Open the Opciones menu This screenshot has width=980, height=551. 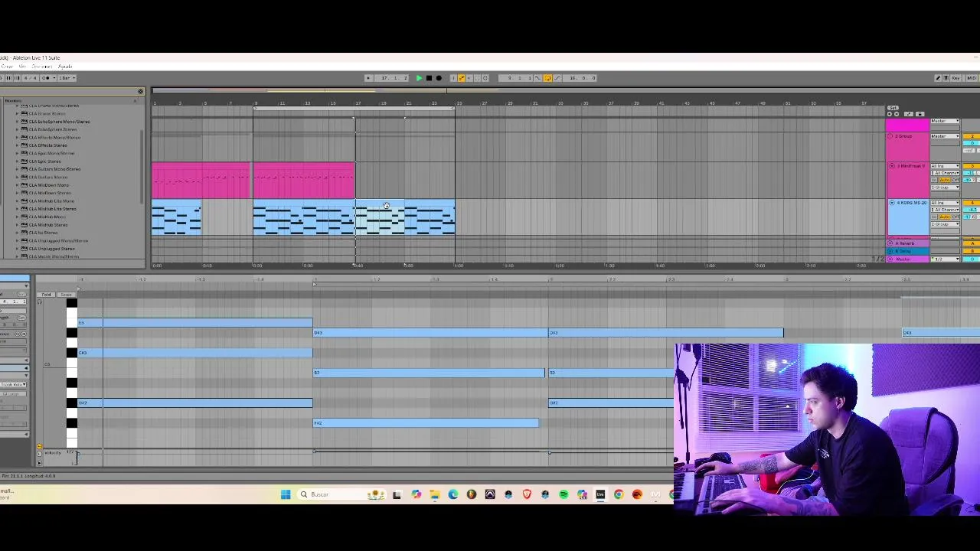pyautogui.click(x=42, y=67)
